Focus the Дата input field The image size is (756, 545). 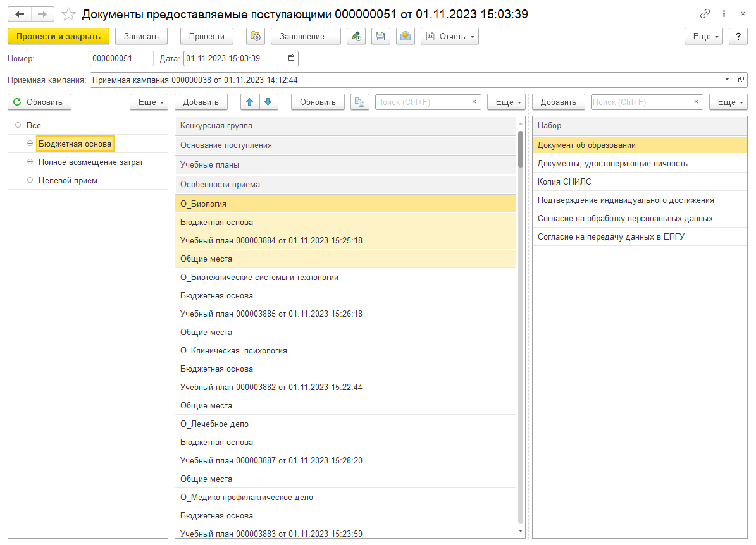234,58
